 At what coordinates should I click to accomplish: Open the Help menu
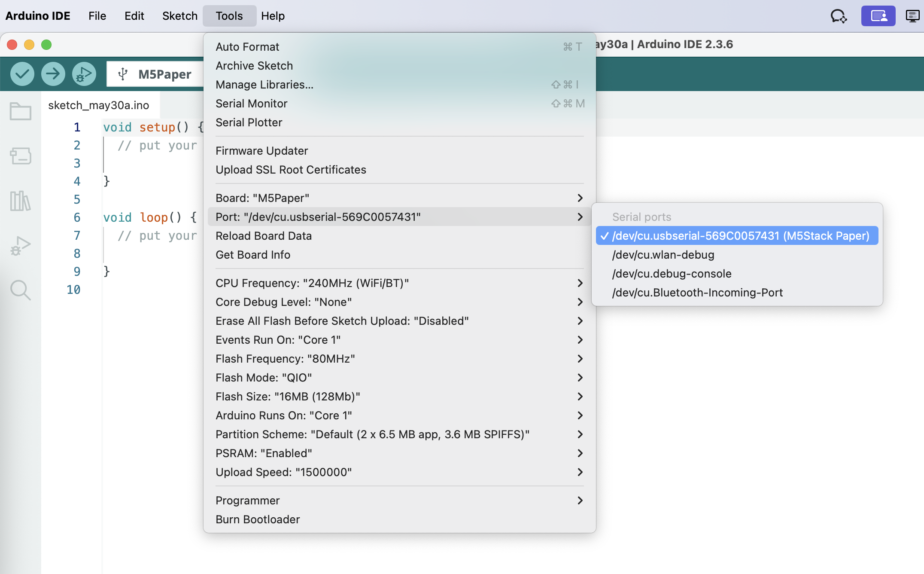(x=273, y=16)
